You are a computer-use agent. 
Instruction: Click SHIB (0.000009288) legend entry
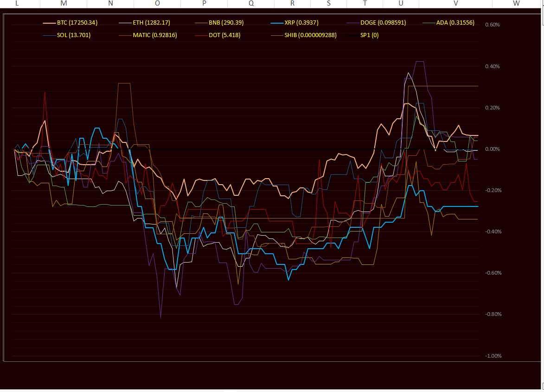(x=304, y=35)
